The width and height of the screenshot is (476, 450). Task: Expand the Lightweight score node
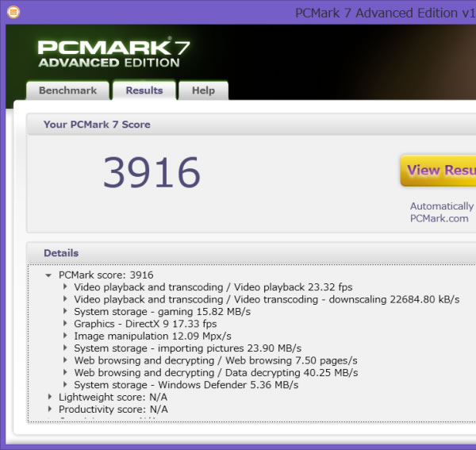tap(50, 397)
